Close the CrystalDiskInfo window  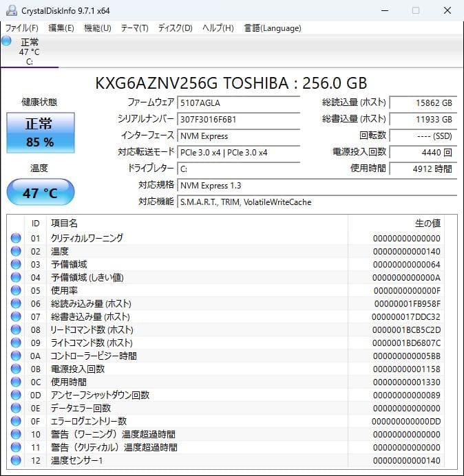(x=447, y=10)
